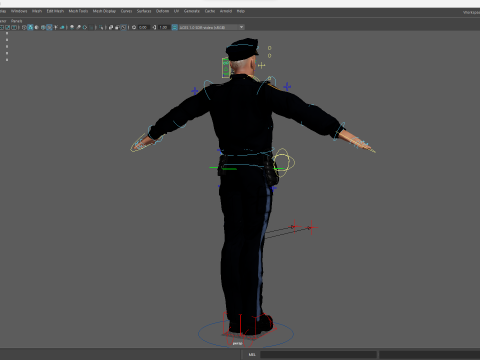The image size is (480, 360).
Task: Open the Help menu
Action: coord(241,11)
